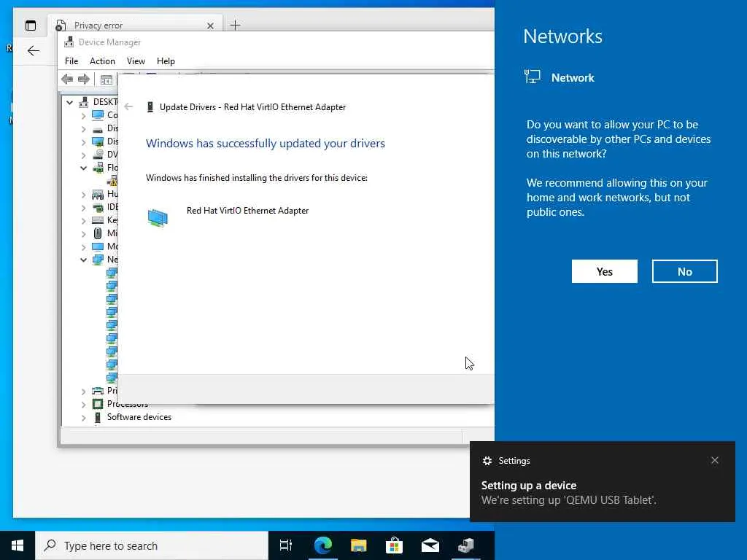
Task: Collapse the DESKTOP root node
Action: click(69, 102)
